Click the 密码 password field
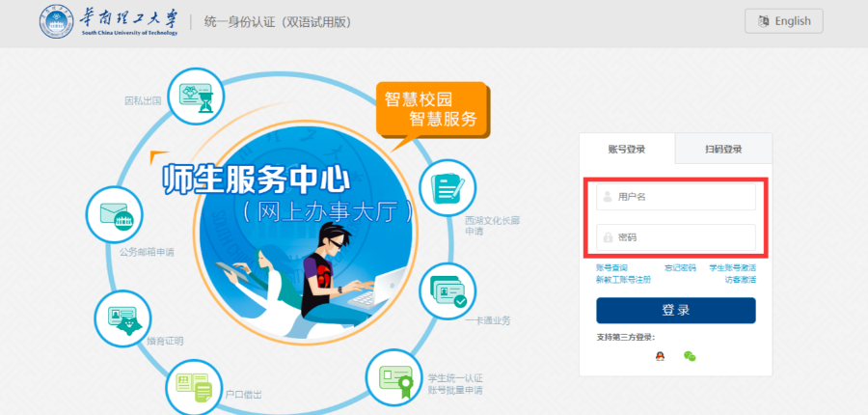Screen dimensions: 868x415 676,237
